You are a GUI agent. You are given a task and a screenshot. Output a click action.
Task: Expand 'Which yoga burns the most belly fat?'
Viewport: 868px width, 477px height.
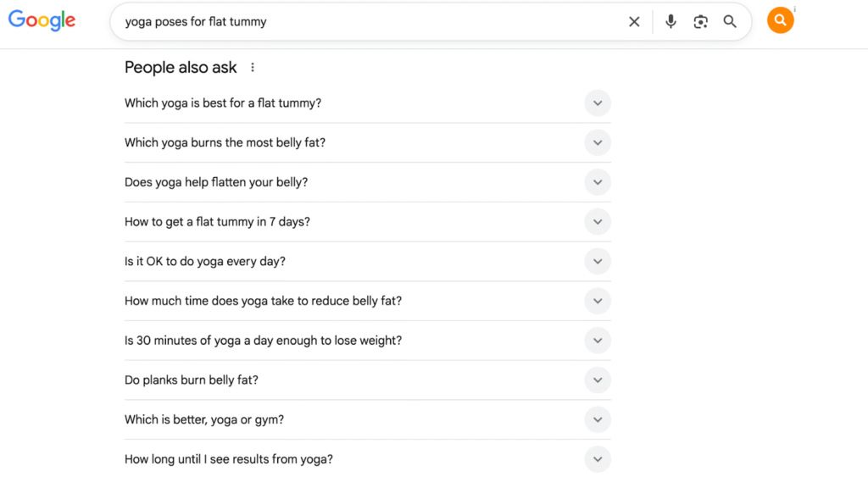click(368, 143)
